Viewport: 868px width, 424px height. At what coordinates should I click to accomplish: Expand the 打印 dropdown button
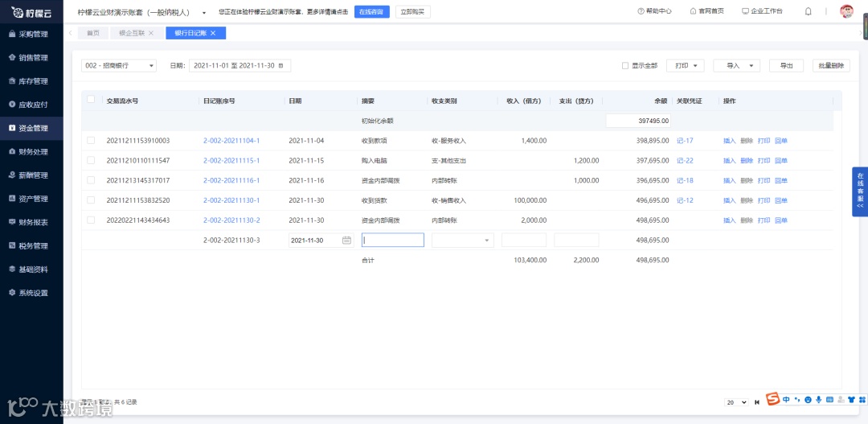click(x=686, y=65)
